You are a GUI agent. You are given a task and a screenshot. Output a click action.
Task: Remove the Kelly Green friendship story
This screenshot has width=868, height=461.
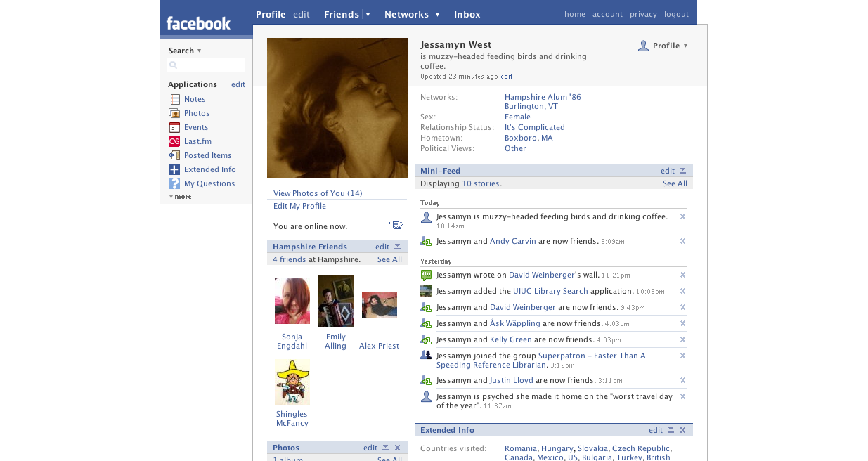(x=682, y=339)
